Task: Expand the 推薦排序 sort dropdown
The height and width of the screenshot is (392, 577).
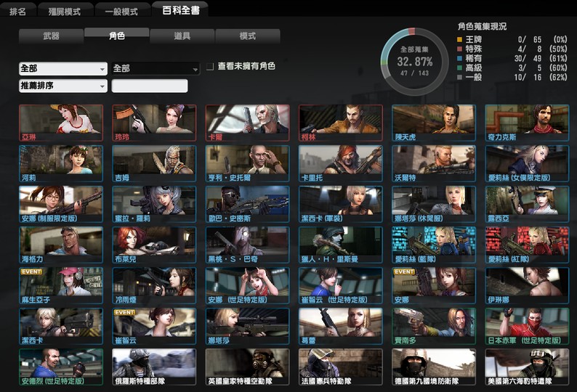Action: click(x=63, y=86)
